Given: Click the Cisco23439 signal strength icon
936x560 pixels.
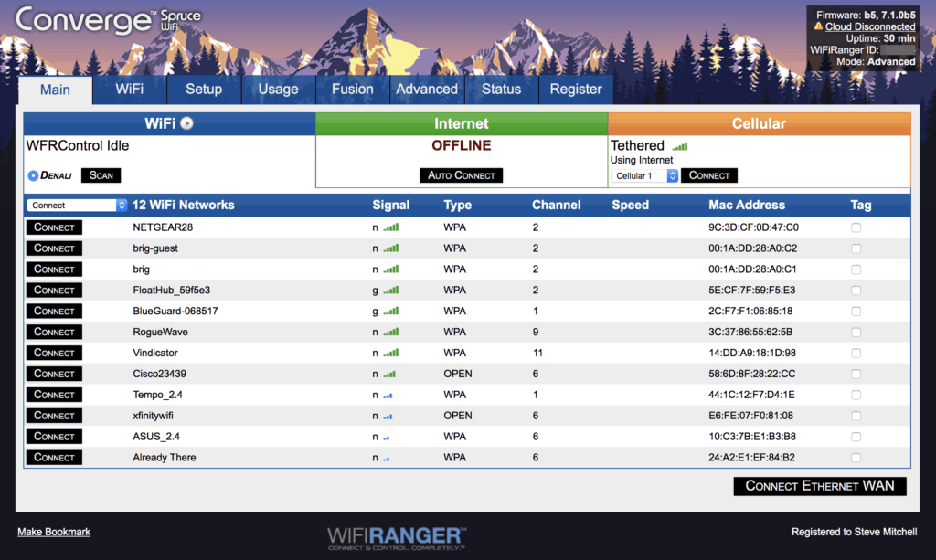Looking at the screenshot, I should (389, 374).
